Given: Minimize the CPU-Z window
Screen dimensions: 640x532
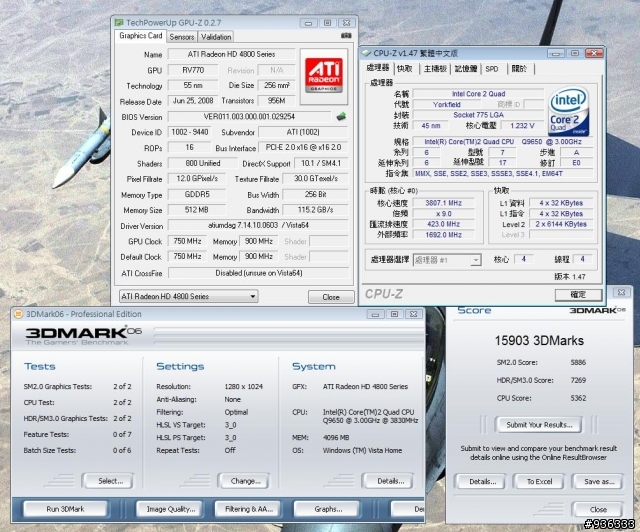Looking at the screenshot, I should pyautogui.click(x=556, y=53).
